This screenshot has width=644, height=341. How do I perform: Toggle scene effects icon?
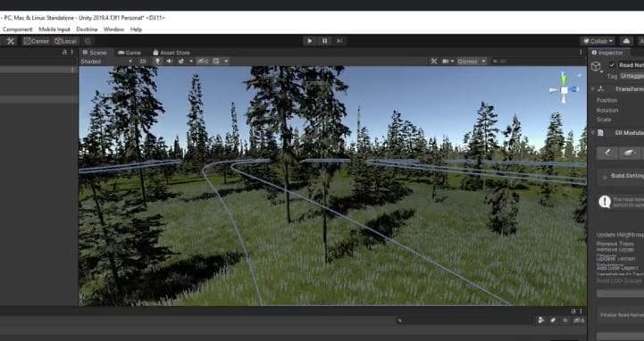[x=181, y=61]
